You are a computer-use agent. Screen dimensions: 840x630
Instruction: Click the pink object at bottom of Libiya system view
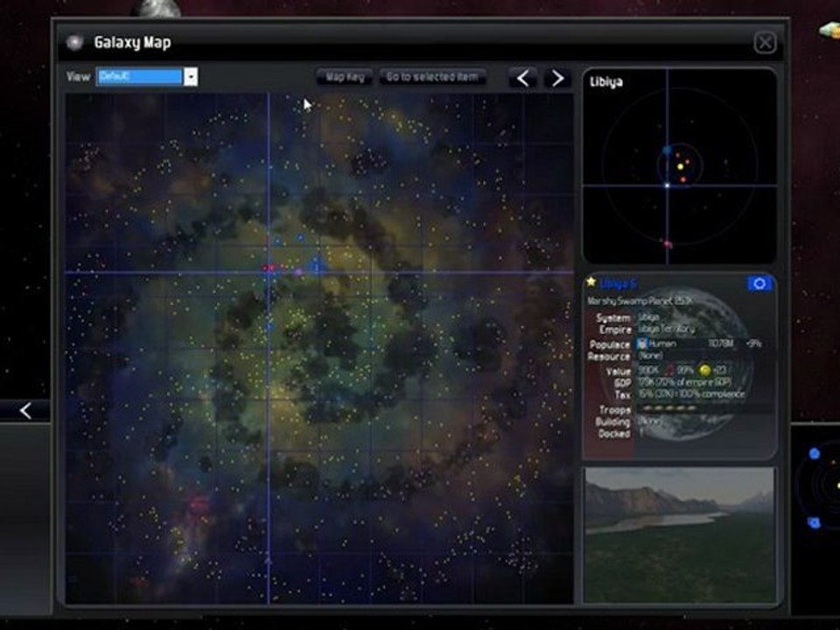coord(668,244)
